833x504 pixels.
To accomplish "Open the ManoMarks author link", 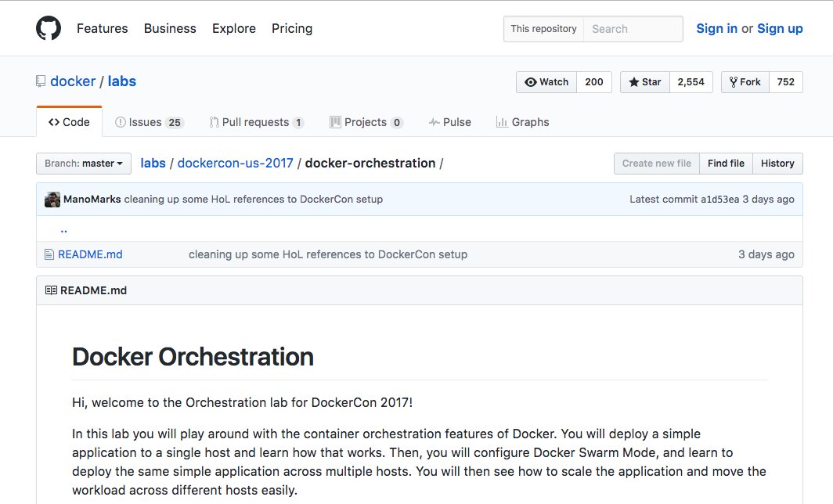I will pos(92,199).
